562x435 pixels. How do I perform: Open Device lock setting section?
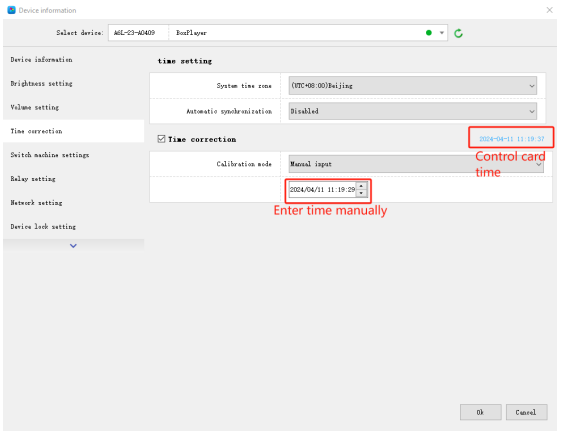tap(43, 226)
